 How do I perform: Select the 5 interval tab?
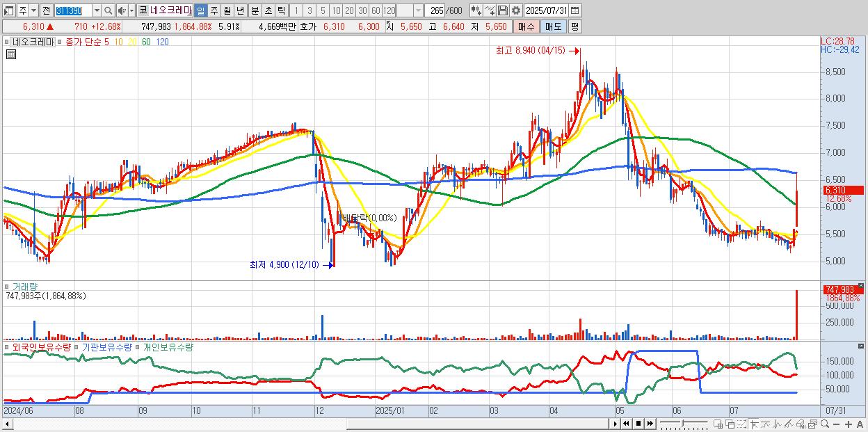323,10
